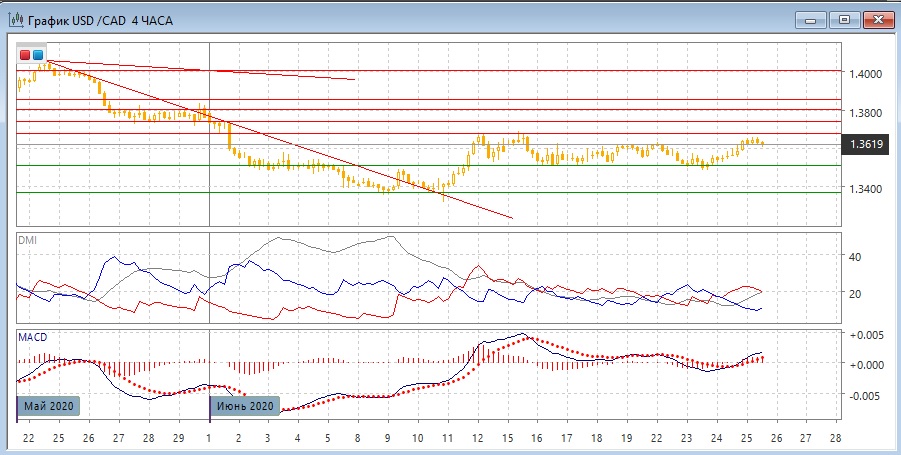Click the current price tag 1.3619

pyautogui.click(x=866, y=145)
